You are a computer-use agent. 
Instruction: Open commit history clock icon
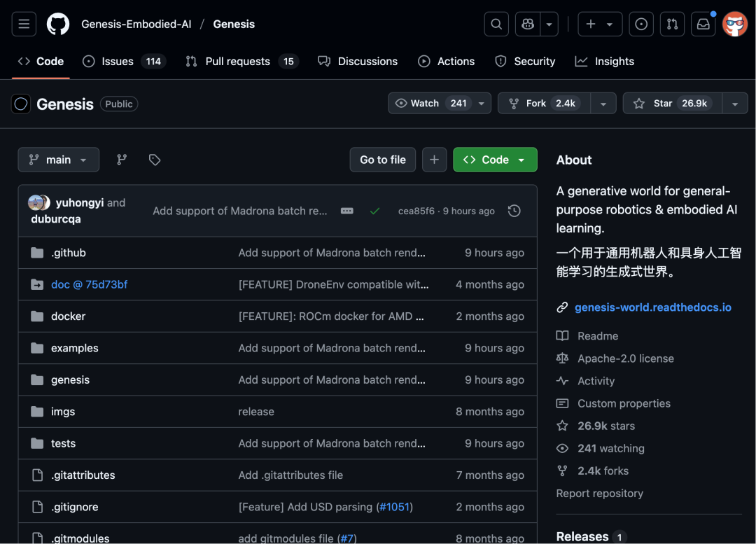tap(514, 211)
